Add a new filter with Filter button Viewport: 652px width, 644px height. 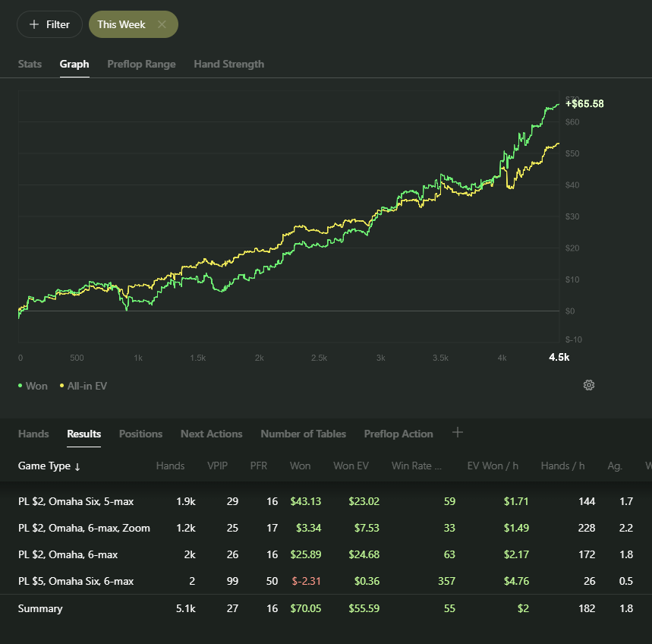click(x=49, y=24)
